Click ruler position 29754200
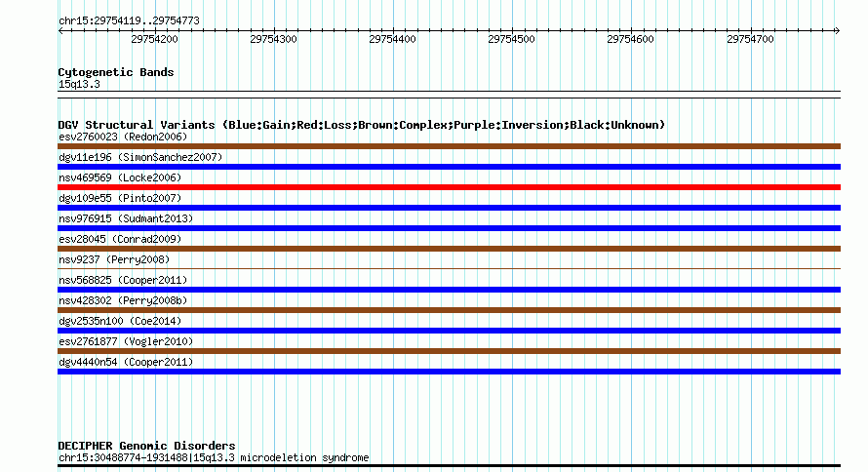 [x=154, y=39]
